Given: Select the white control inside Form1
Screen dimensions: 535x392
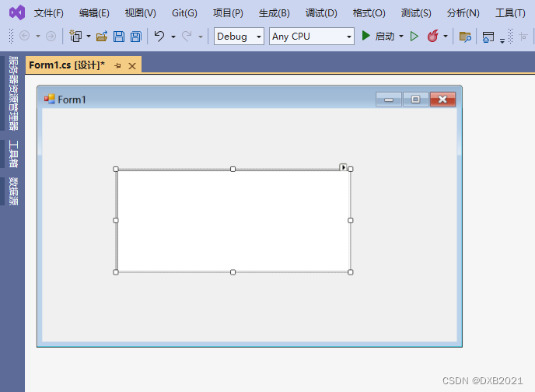Looking at the screenshot, I should [x=233, y=221].
